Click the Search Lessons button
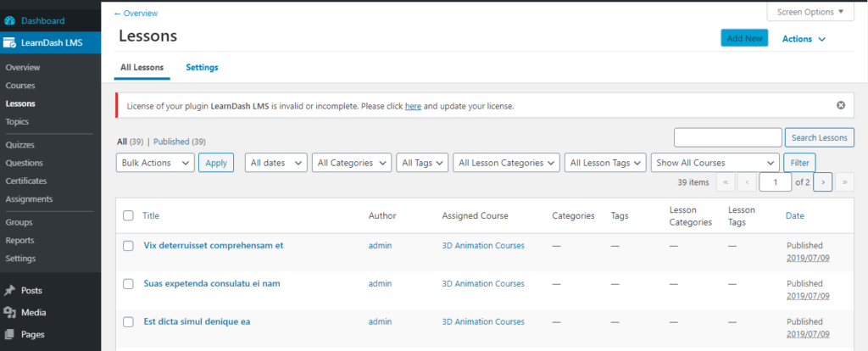This screenshot has height=351, width=868. (820, 137)
